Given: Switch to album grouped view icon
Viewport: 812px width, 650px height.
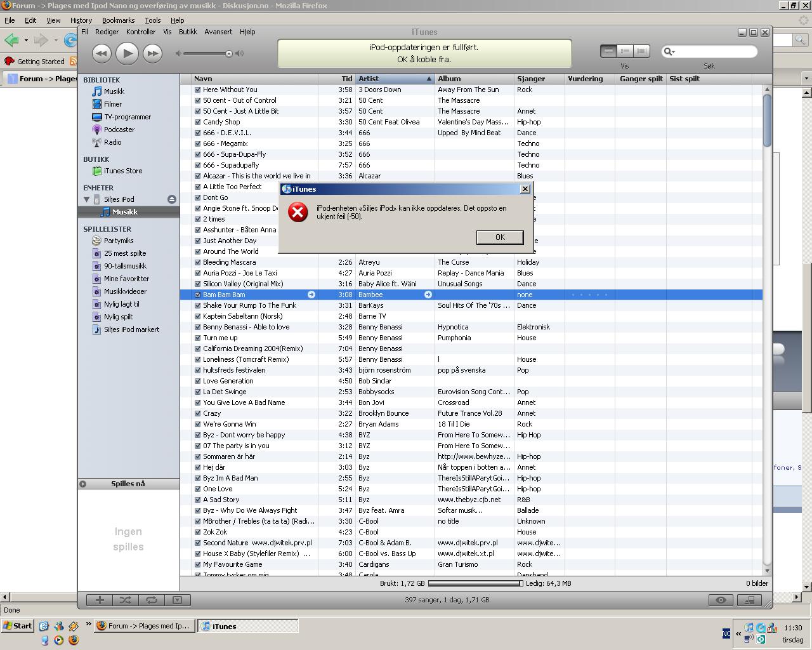Looking at the screenshot, I should (x=625, y=51).
